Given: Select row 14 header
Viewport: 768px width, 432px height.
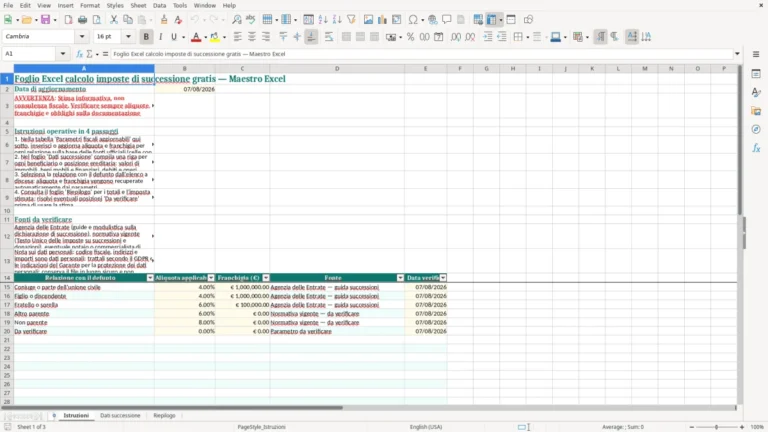Looking at the screenshot, I should coord(7,278).
